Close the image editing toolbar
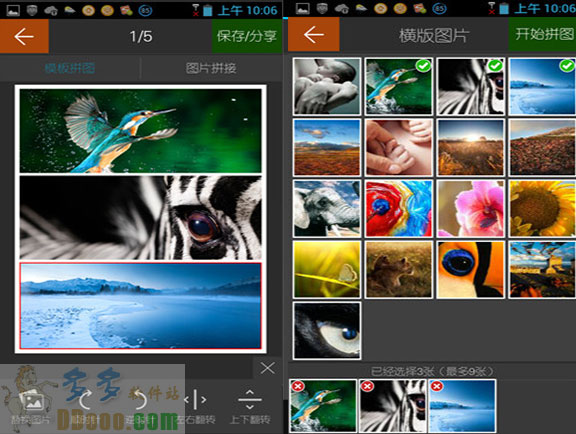 [267, 368]
